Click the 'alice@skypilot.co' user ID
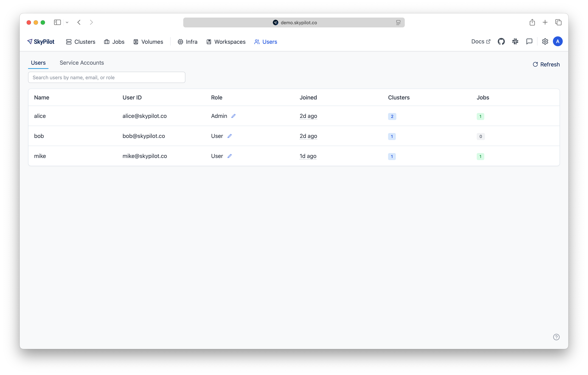 (x=145, y=116)
